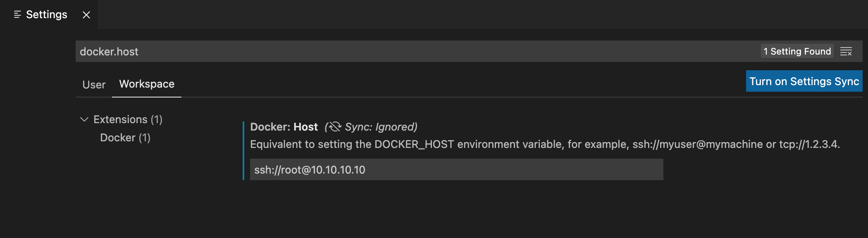Switch to the User settings tab
This screenshot has width=868, height=238.
point(94,84)
